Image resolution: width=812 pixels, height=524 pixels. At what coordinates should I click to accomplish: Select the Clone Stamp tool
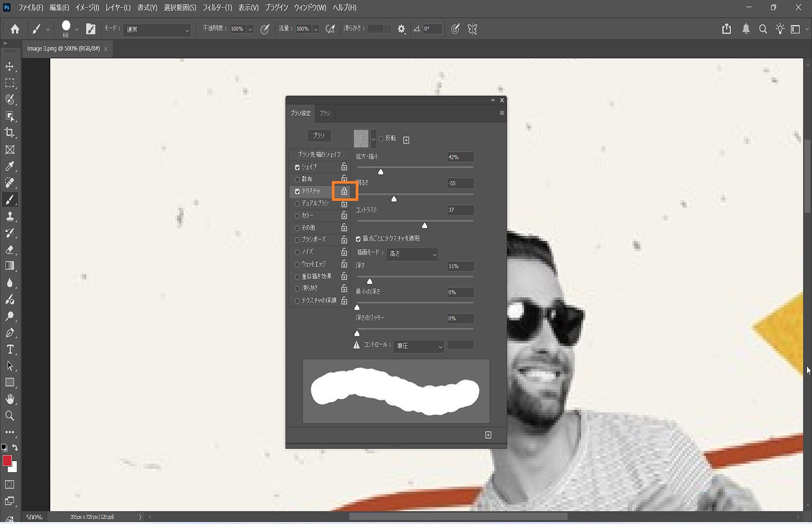(x=10, y=216)
